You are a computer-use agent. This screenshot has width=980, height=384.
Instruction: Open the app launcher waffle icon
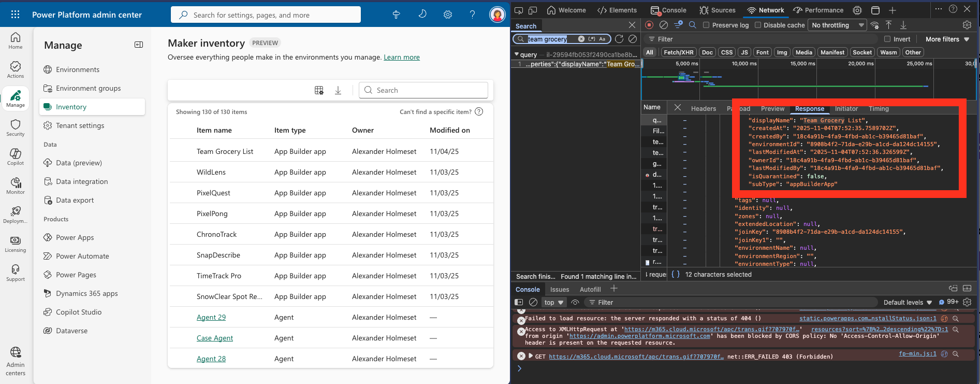point(15,15)
